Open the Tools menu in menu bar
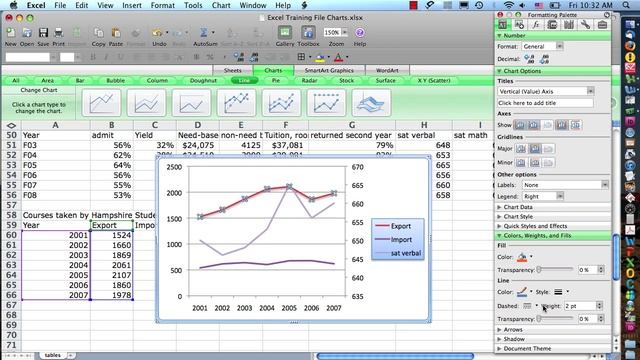The image size is (640, 360). pyautogui.click(x=193, y=5)
